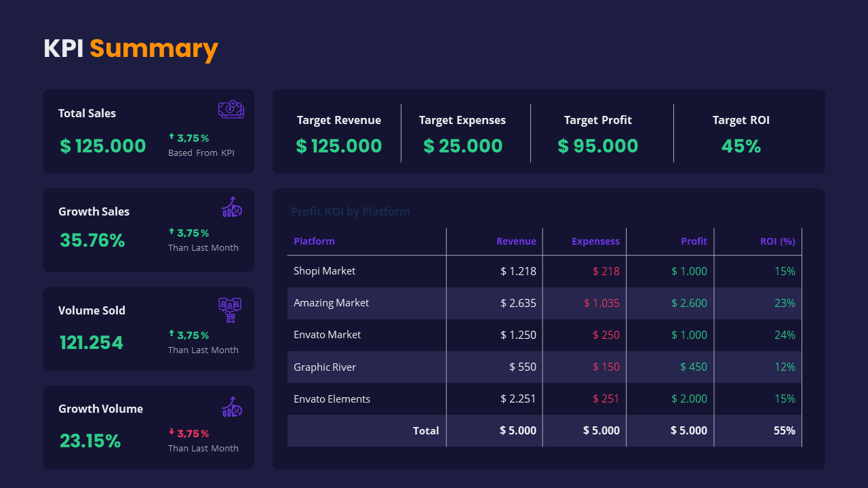Click Envato Elements profit $ 2.000
Viewport: 868px width, 488px height.
(689, 399)
